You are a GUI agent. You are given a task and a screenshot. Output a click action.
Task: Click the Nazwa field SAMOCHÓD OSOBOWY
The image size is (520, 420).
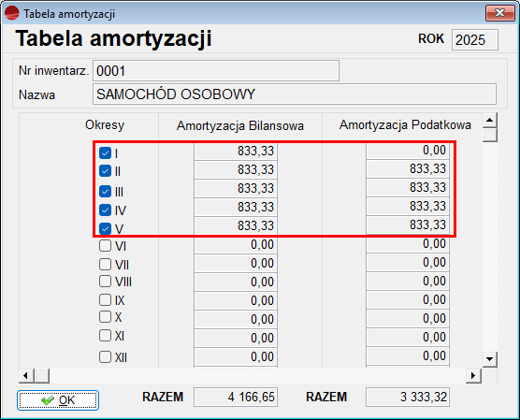295,94
